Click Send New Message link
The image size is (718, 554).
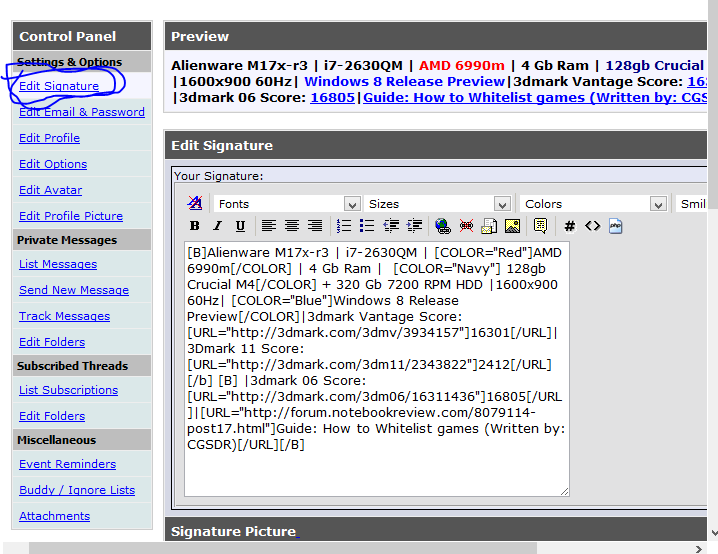pos(74,290)
